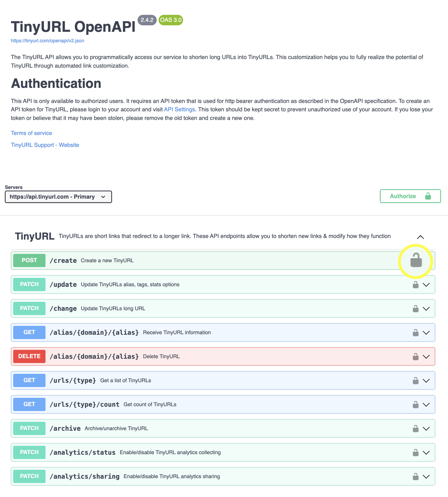The height and width of the screenshot is (497, 448).
Task: Click lock icon on GET /alias/{domain}/{alias}
Action: click(x=416, y=333)
